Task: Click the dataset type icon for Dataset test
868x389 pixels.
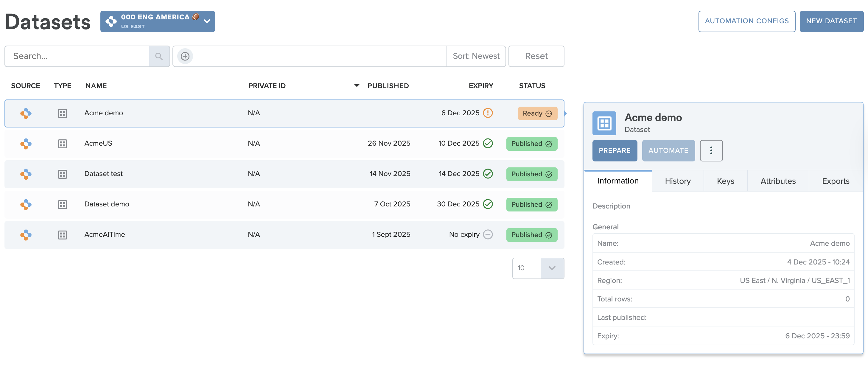Action: (x=62, y=174)
